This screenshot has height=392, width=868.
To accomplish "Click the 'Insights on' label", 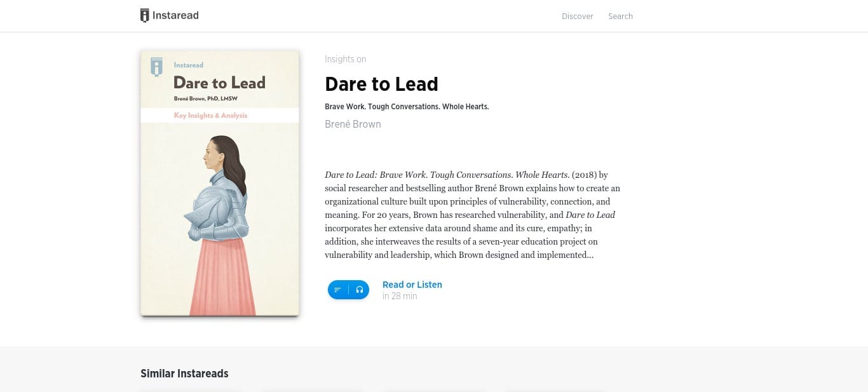I will click(345, 59).
